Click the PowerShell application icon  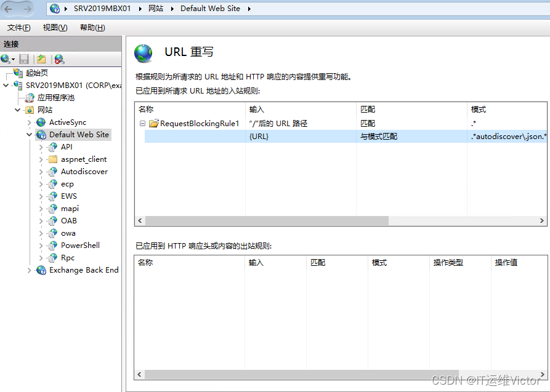pos(52,246)
